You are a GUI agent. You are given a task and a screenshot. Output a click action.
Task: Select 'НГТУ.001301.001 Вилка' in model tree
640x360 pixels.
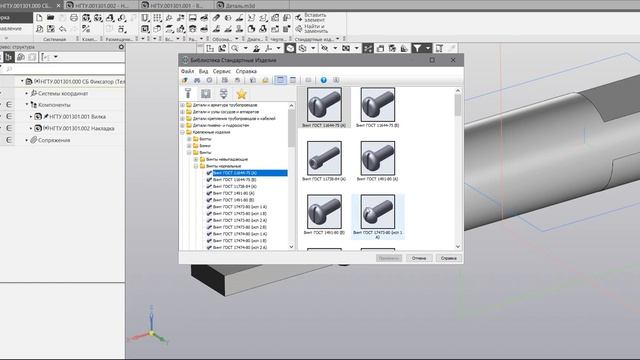78,117
